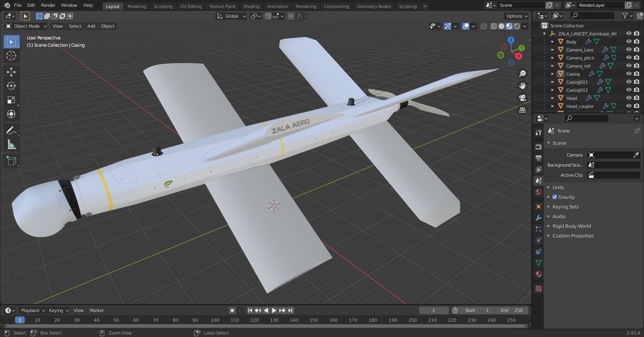Activate the Rotate tool
The width and height of the screenshot is (644, 337).
(11, 86)
